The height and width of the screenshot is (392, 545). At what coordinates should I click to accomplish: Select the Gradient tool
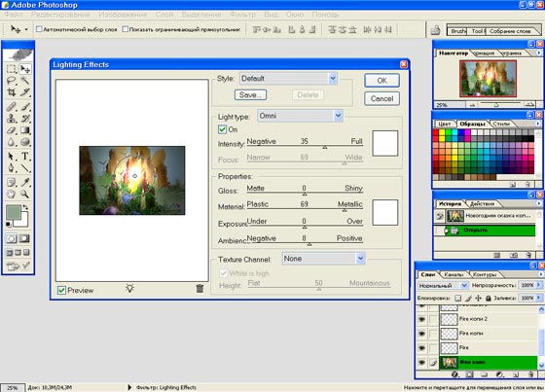click(x=25, y=130)
